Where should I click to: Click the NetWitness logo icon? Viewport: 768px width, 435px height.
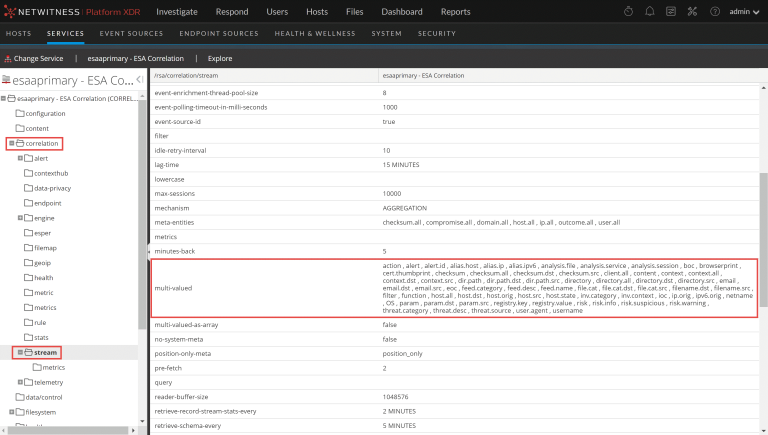coord(9,12)
